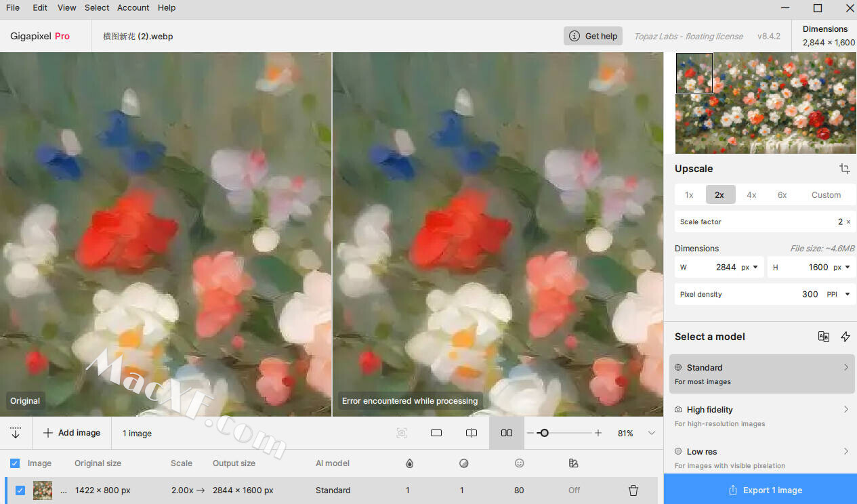Click the Scale factor field

tap(766, 222)
